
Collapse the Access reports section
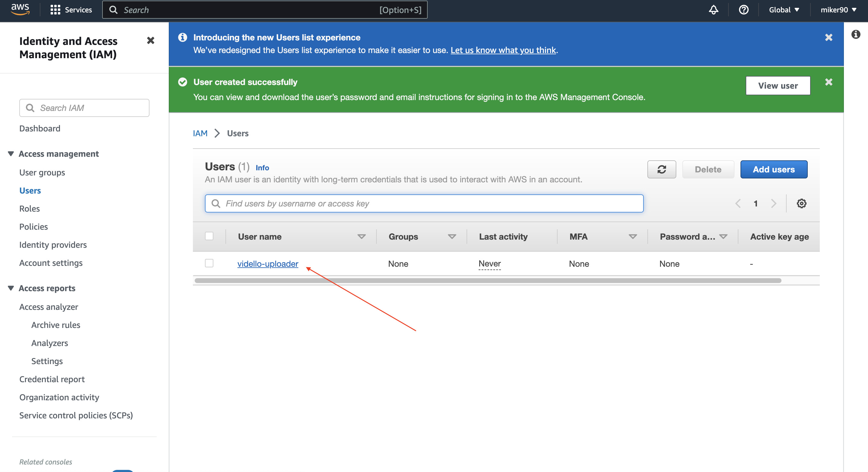11,288
